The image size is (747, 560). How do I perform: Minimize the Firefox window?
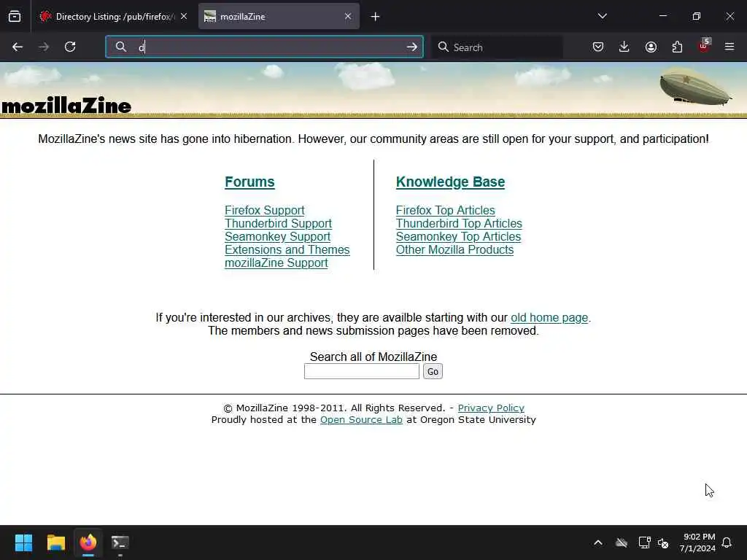(x=662, y=16)
